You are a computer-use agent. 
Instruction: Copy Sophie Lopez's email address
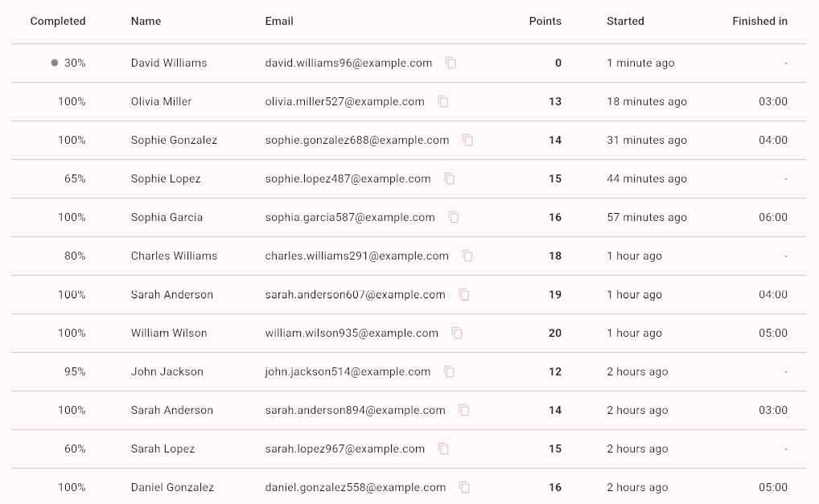pos(450,178)
